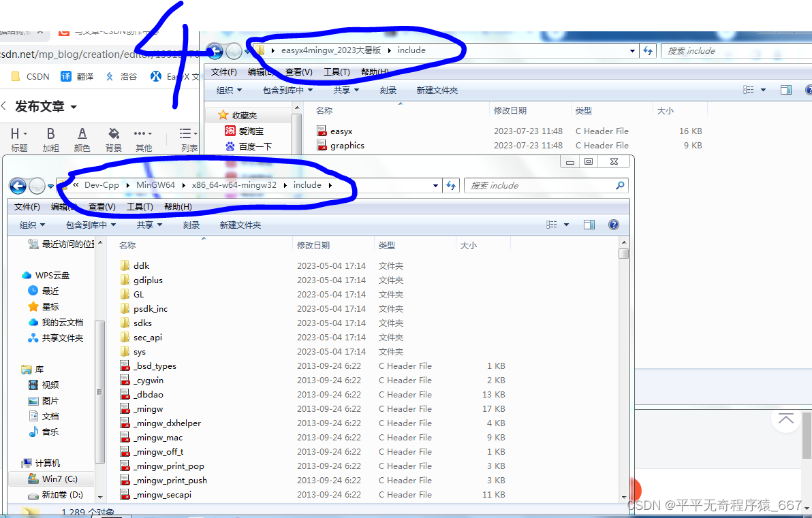The image size is (812, 518).
Task: Select _mingw_print_push file name
Action: pyautogui.click(x=170, y=481)
